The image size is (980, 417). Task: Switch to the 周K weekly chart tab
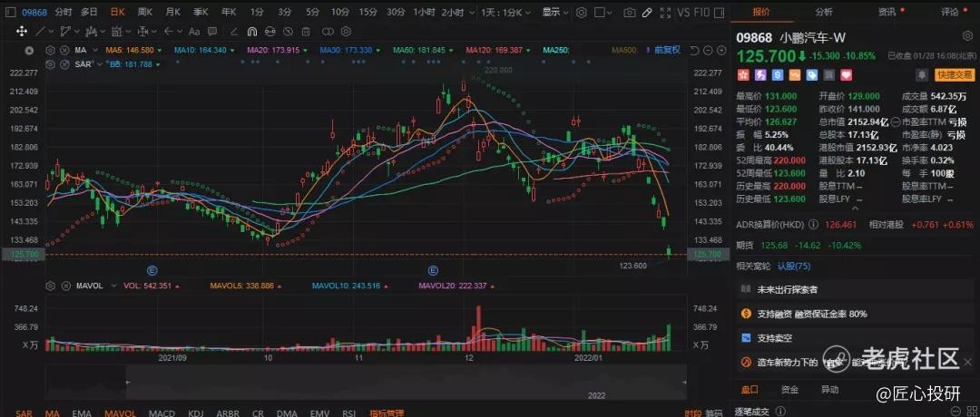click(x=145, y=12)
